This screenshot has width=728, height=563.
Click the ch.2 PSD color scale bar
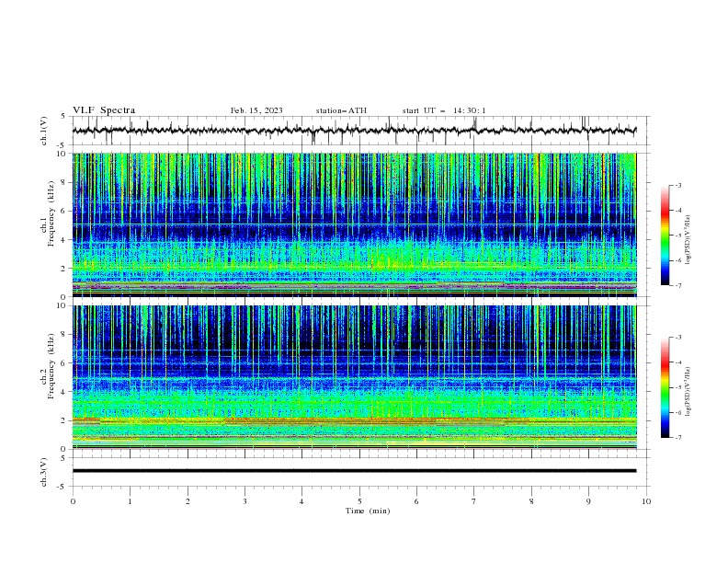(x=665, y=387)
